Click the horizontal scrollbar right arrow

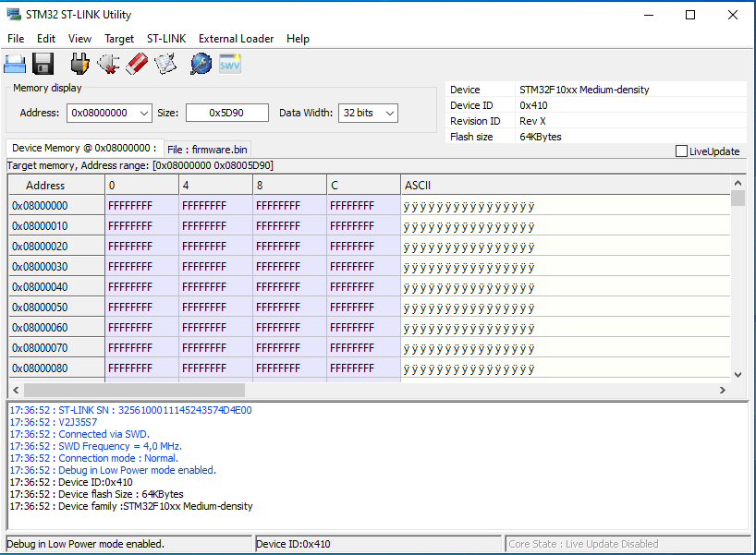722,391
